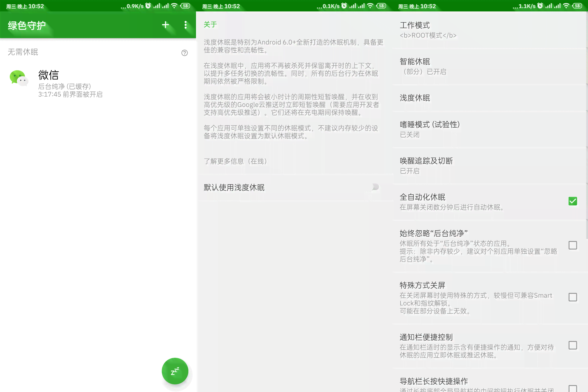Tap the plus icon to add apps

pyautogui.click(x=165, y=24)
